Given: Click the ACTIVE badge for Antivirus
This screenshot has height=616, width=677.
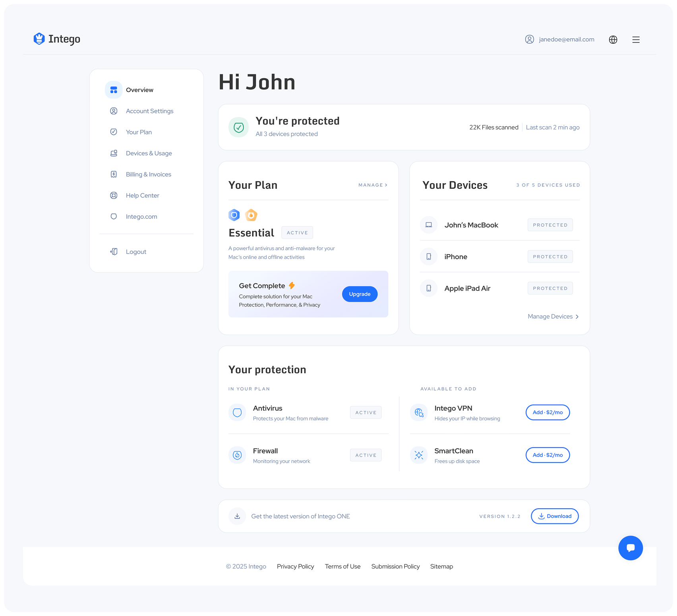Looking at the screenshot, I should click(366, 413).
